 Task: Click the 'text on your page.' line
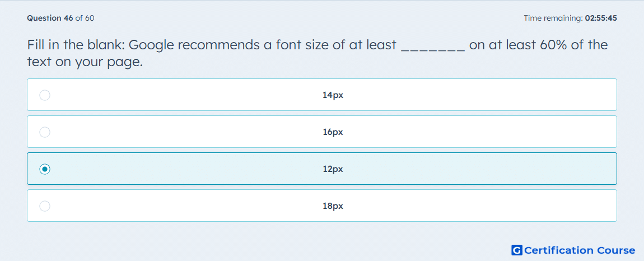[85, 63]
